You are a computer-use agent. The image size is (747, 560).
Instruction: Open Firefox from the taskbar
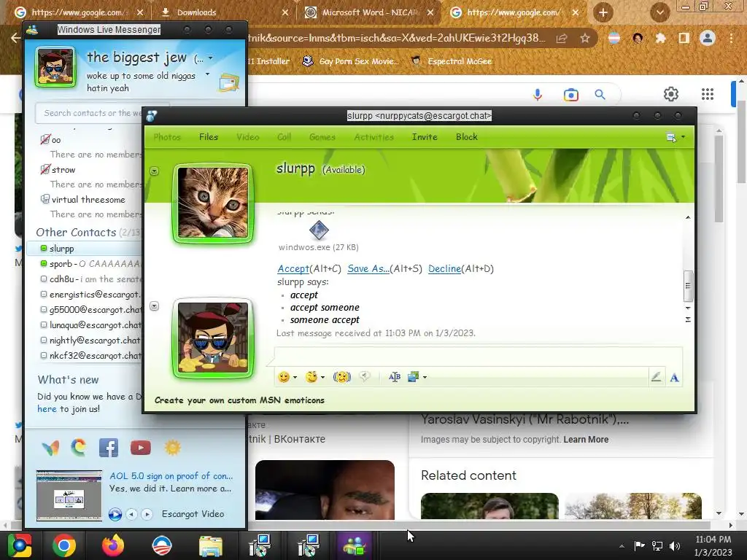click(x=112, y=545)
